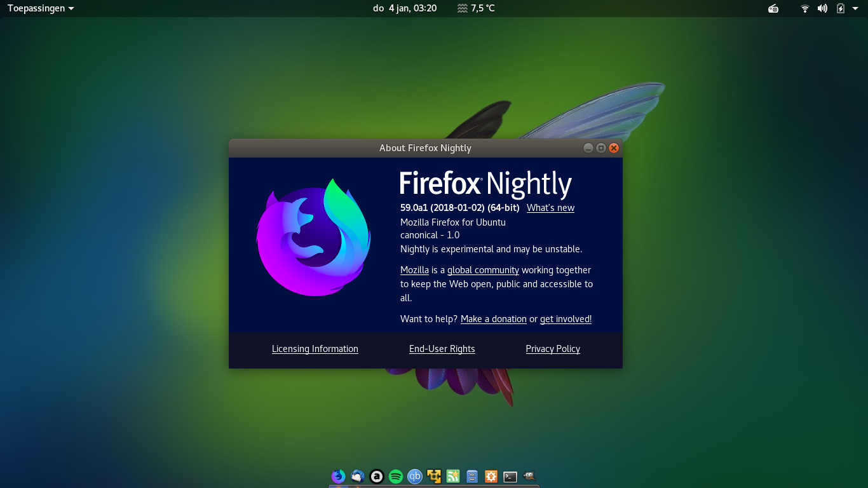
Task: Open the yellow VMware-style dock icon
Action: [434, 476]
